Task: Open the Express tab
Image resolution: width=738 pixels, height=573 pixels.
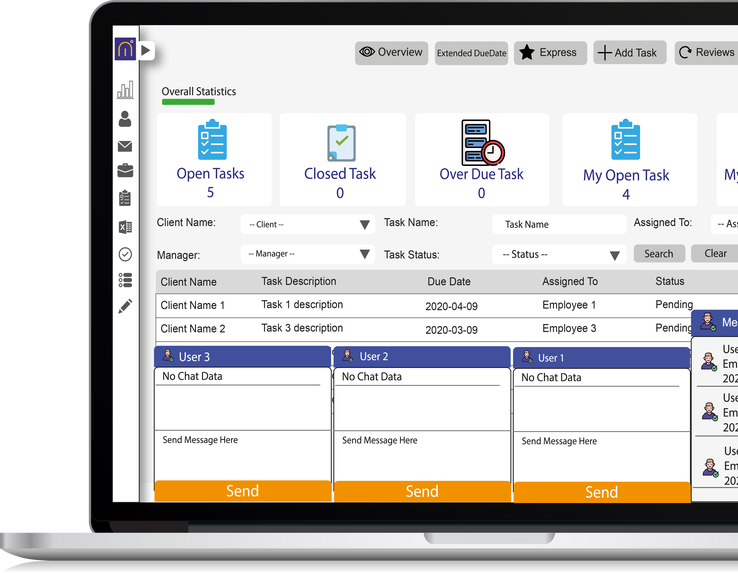Action: point(549,53)
